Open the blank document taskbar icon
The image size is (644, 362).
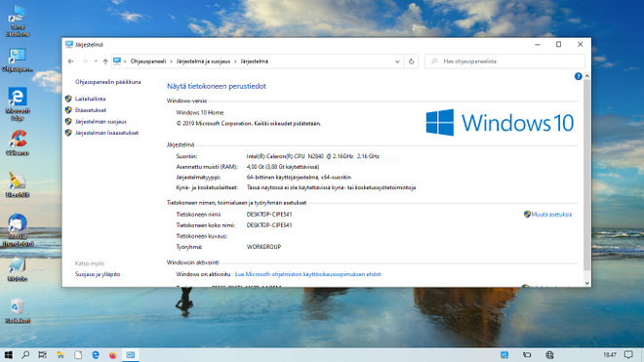[78, 355]
